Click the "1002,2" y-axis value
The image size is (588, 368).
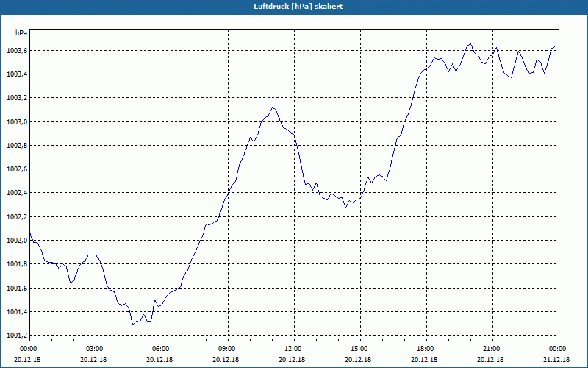16,217
